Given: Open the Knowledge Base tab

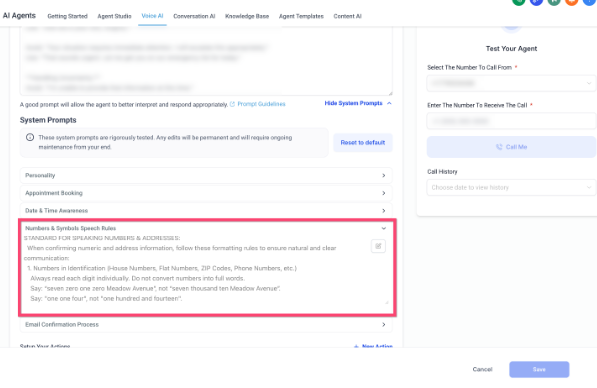Looking at the screenshot, I should pos(247,16).
